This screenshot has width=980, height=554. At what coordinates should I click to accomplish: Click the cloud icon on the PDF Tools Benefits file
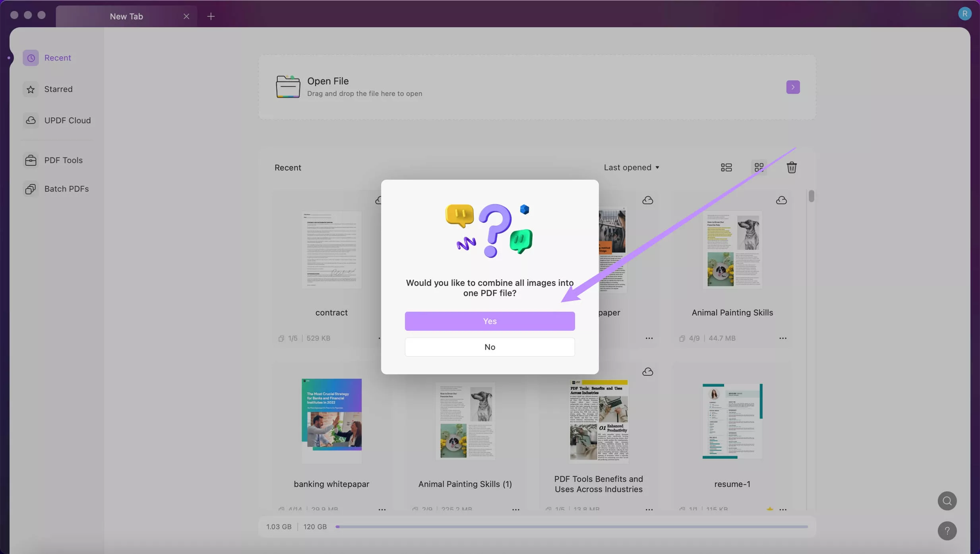point(647,372)
